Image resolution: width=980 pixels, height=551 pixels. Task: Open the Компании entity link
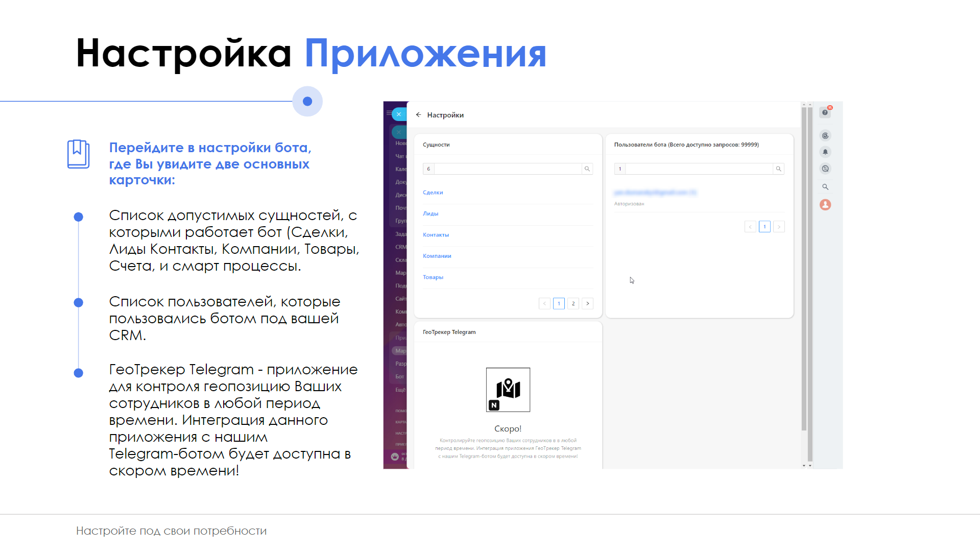pyautogui.click(x=437, y=256)
